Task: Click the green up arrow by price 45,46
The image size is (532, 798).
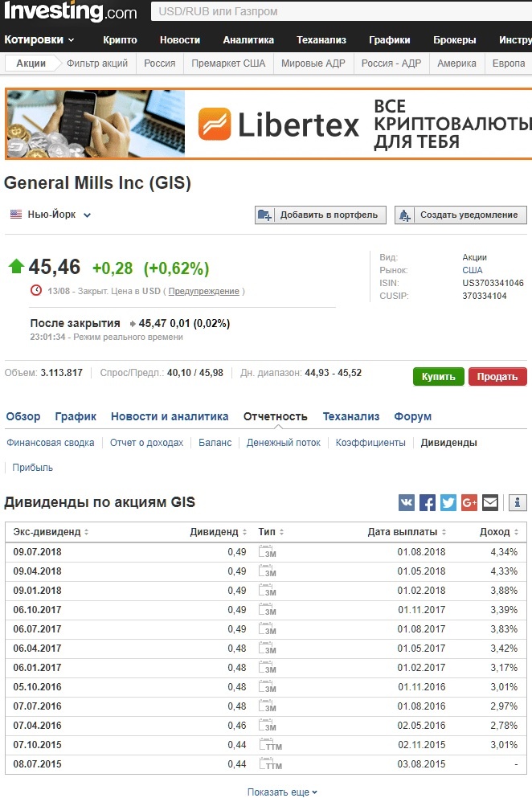Action: [x=16, y=266]
